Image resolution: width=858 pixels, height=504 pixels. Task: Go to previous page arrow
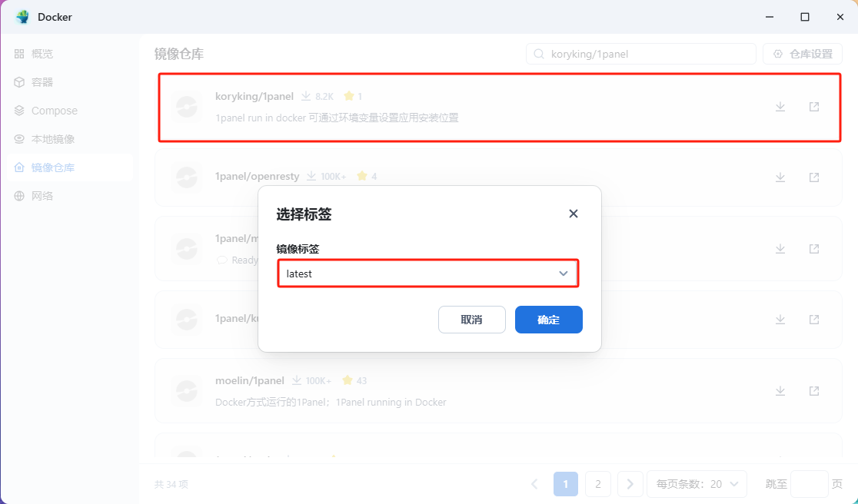(x=534, y=484)
